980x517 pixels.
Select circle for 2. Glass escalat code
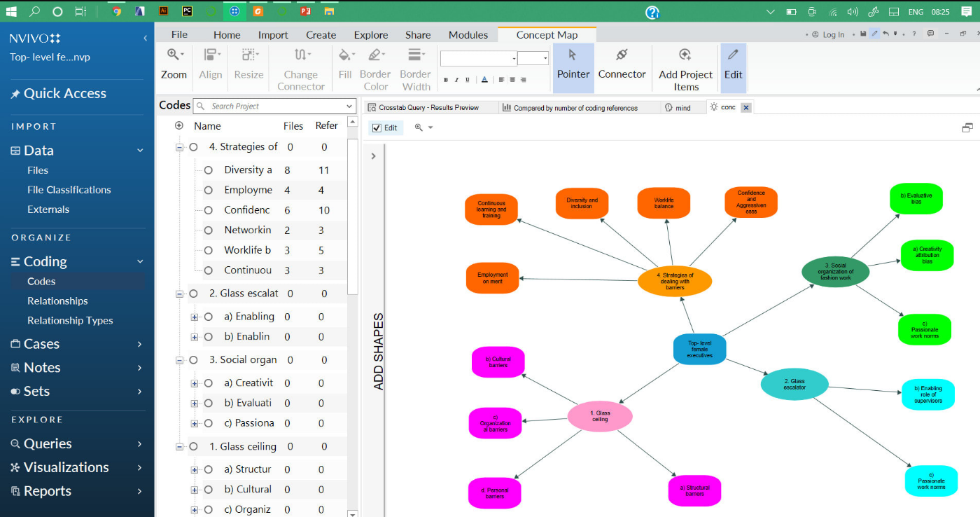[x=194, y=294]
